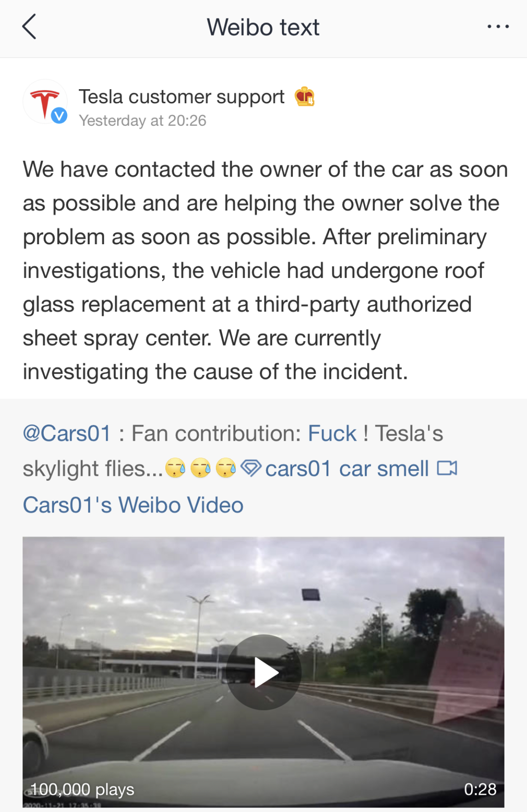Click the VIP crown icon
This screenshot has width=527, height=812.
tap(304, 96)
